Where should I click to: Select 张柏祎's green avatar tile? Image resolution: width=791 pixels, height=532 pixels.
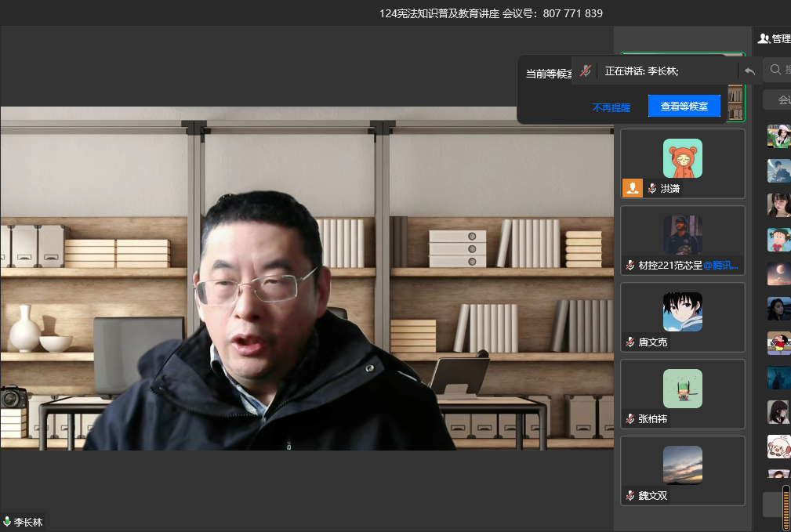[682, 389]
